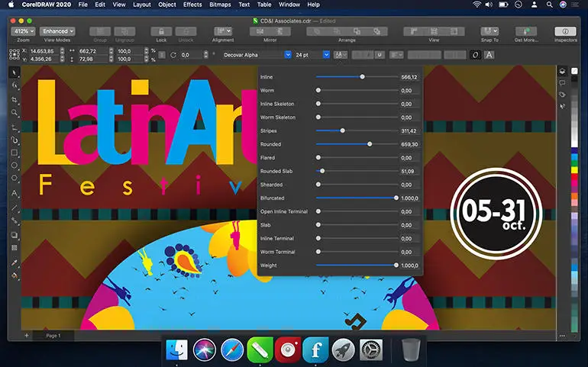Click the Page 1 tab
This screenshot has width=588, height=367.
tap(53, 335)
